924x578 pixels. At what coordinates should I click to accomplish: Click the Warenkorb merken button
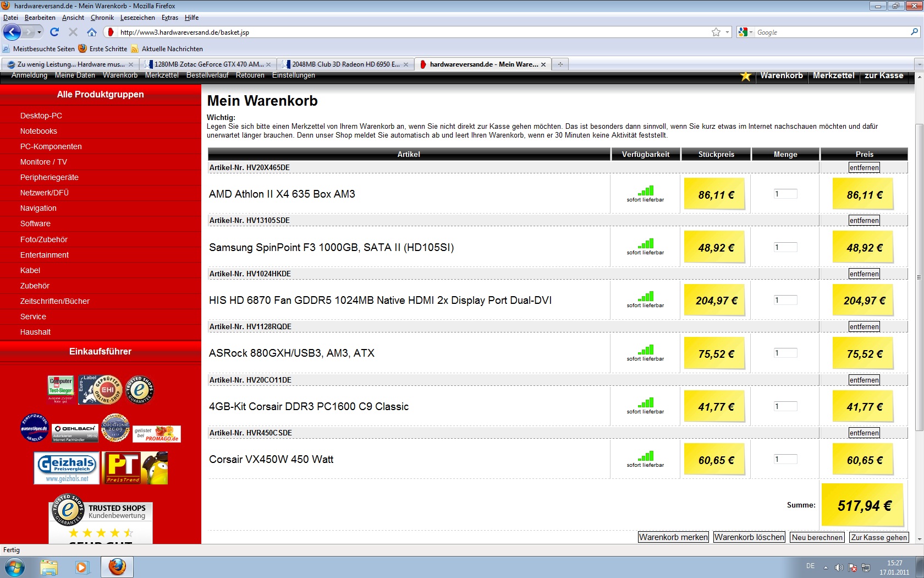point(673,537)
